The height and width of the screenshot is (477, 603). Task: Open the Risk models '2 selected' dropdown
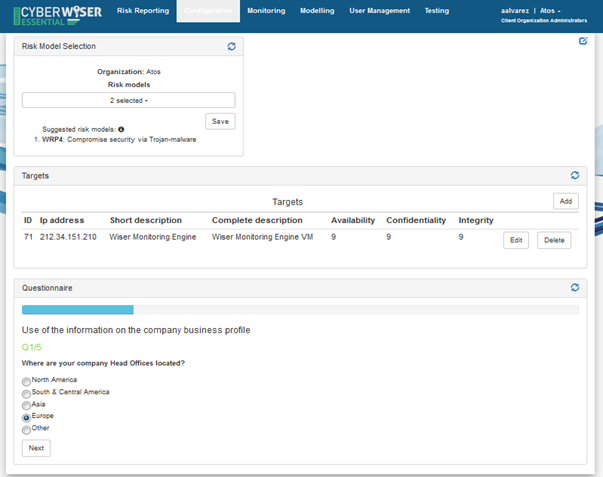click(128, 100)
